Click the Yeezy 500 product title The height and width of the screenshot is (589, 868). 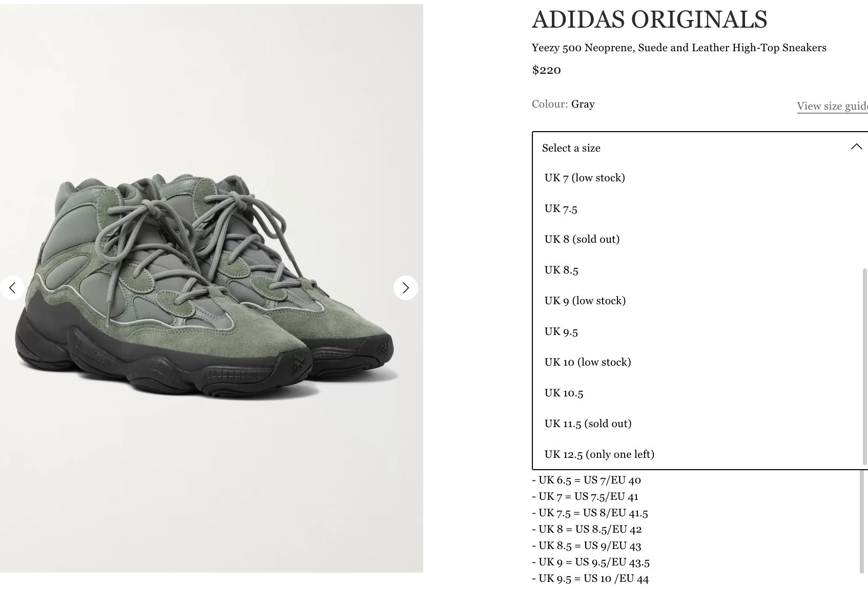pyautogui.click(x=679, y=48)
